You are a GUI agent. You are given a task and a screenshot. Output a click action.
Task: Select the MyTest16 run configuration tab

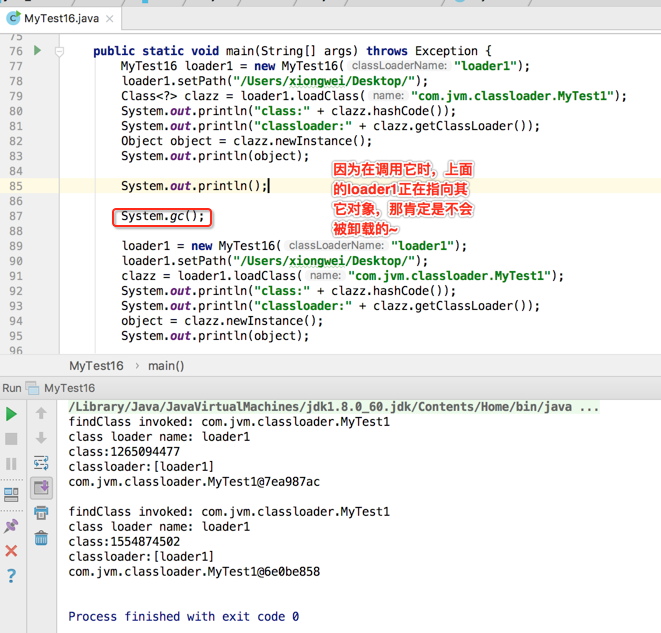coord(61,388)
